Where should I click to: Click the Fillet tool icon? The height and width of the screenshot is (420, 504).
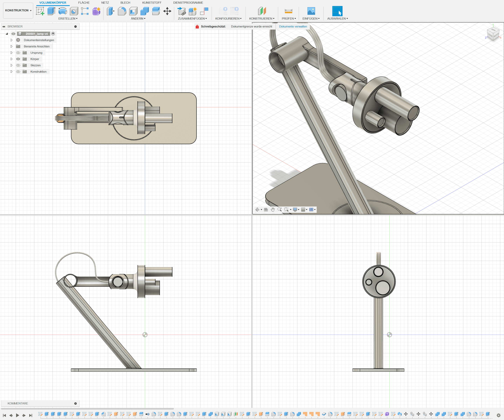(x=122, y=11)
